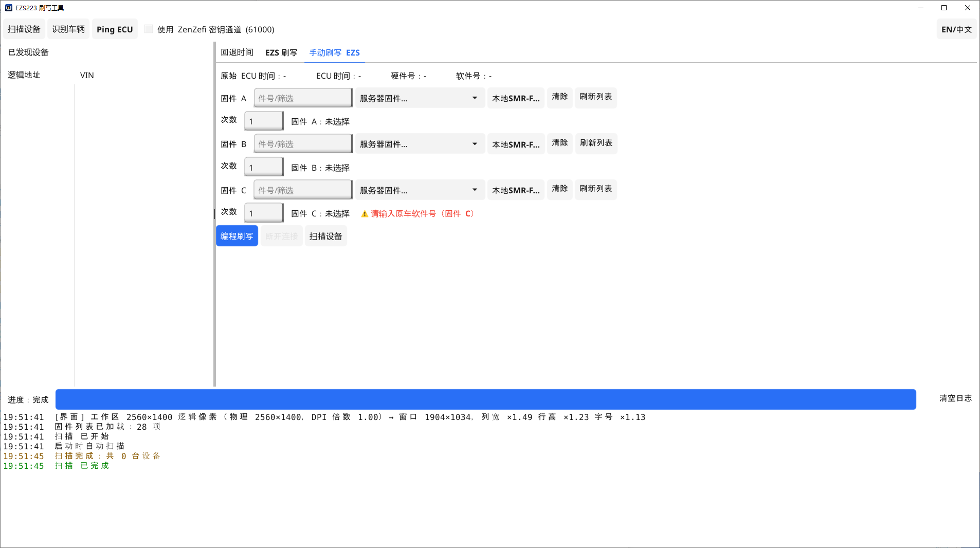Click the blue progress bar
This screenshot has width=980, height=548.
pyautogui.click(x=485, y=399)
